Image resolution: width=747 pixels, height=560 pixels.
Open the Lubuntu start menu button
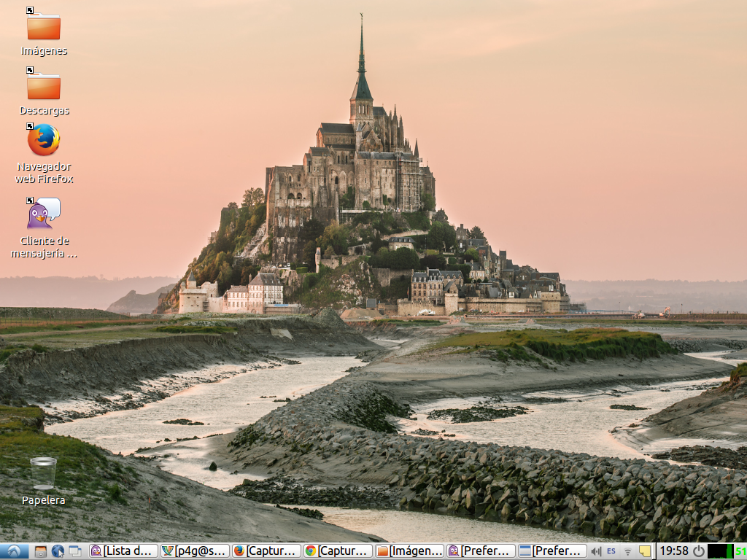click(x=14, y=551)
